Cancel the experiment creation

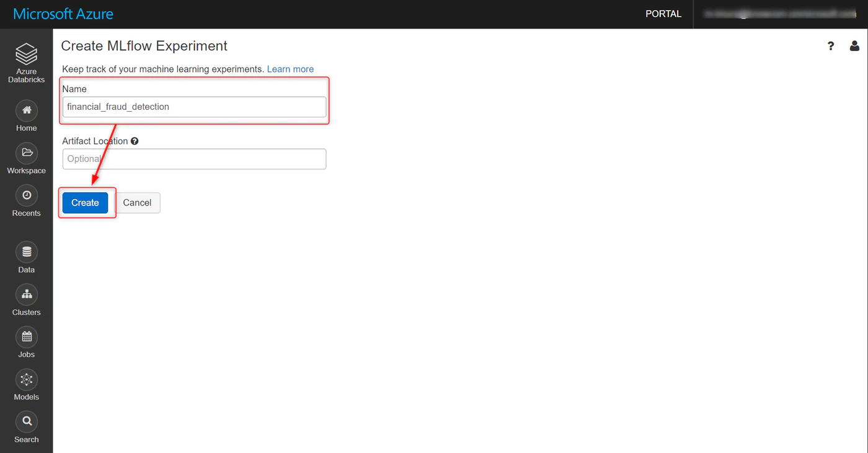coord(137,203)
